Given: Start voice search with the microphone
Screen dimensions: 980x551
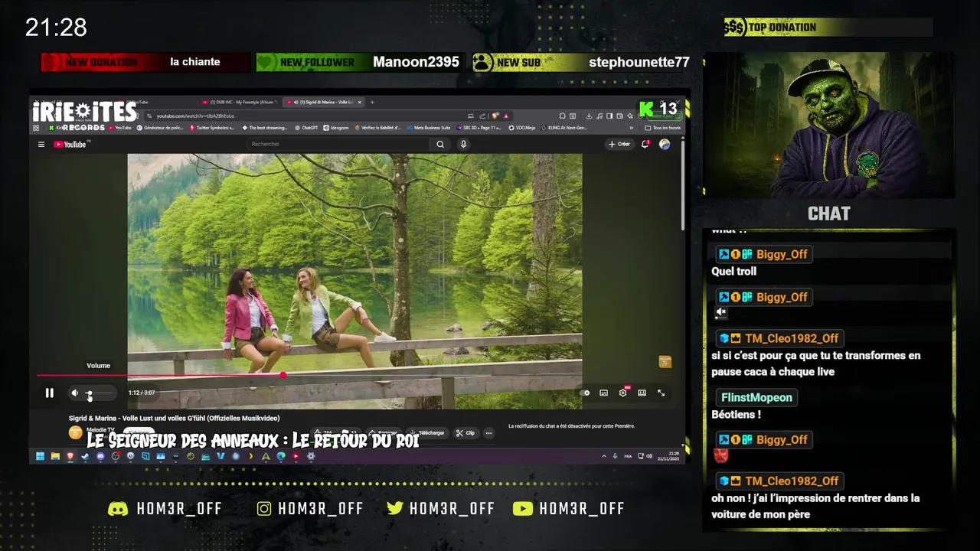Looking at the screenshot, I should coord(463,144).
